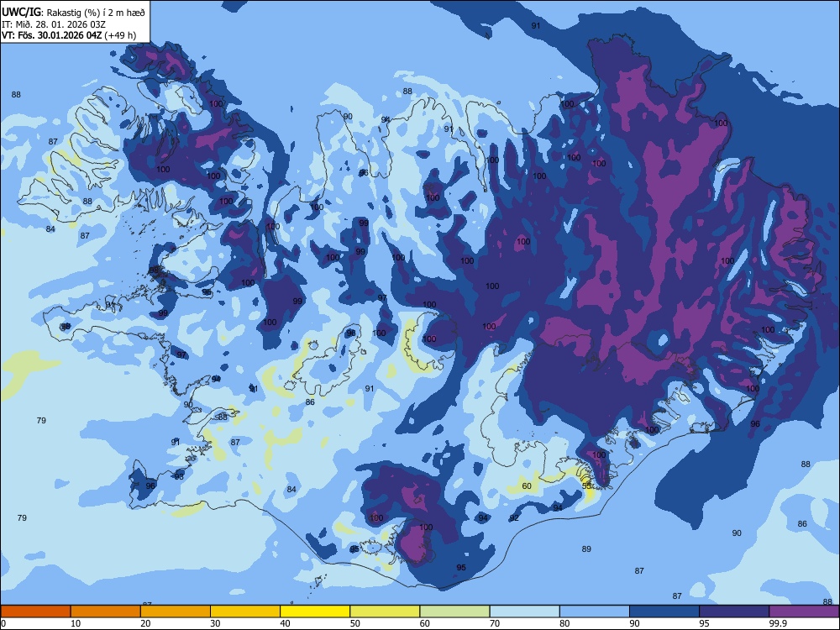Click the dark orange 0–10 legend swatch
Viewport: 840px width, 630px height.
pos(35,612)
